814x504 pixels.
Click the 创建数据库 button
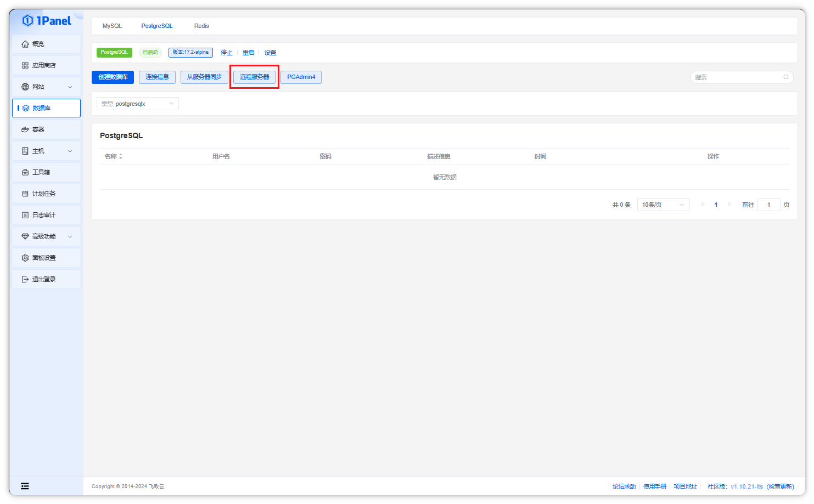pos(113,77)
